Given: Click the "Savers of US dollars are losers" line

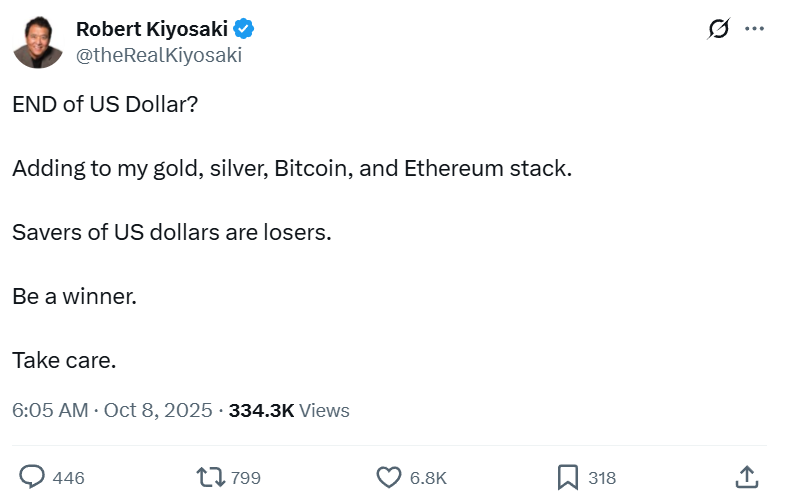Looking at the screenshot, I should pos(171,232).
